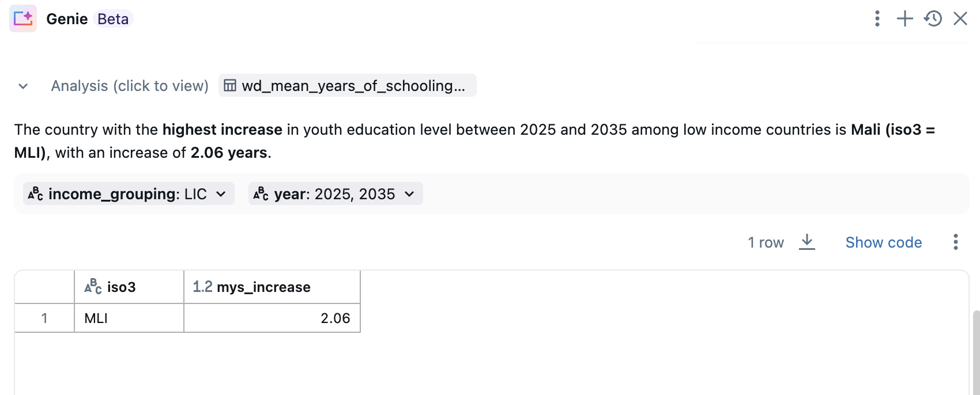Open the Genie kebab options menu
Viewport: 980px width, 395px height.
pyautogui.click(x=877, y=18)
